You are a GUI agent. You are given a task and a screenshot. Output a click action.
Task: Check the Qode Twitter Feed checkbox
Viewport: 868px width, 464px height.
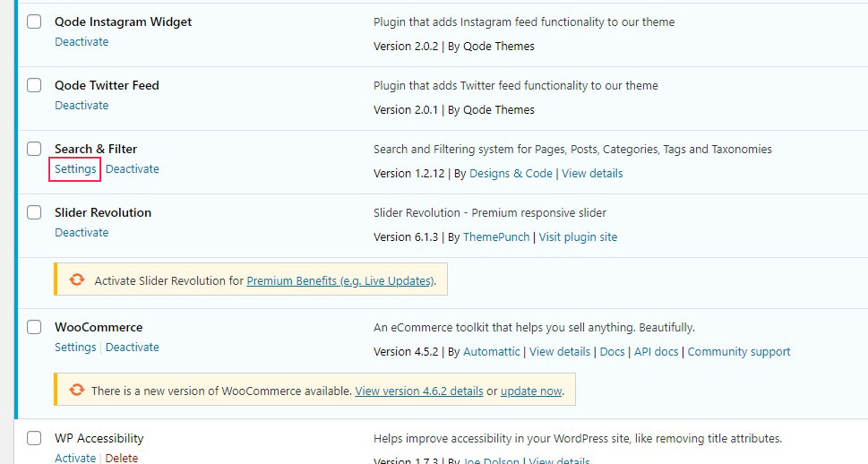coord(34,85)
